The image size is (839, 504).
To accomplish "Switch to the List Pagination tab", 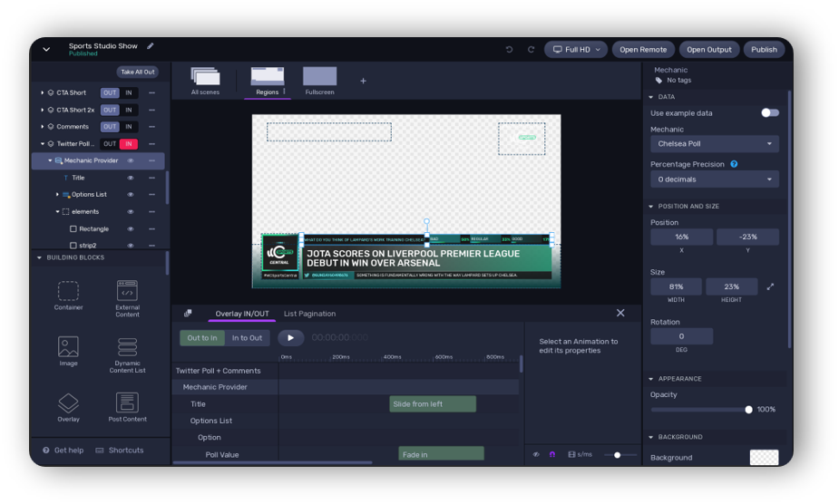I will [309, 314].
